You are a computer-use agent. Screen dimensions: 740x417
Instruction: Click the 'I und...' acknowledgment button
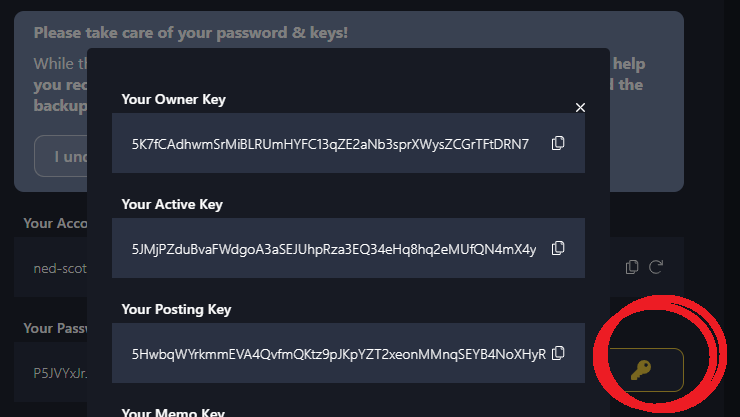pos(61,156)
